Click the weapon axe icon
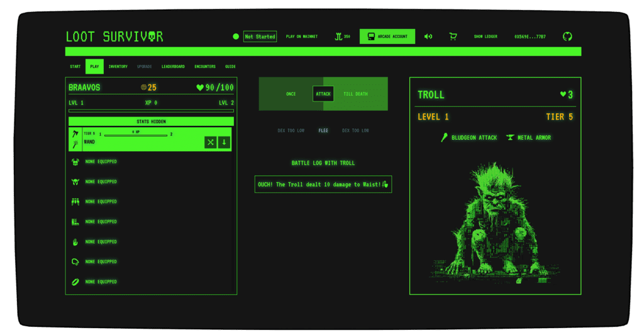This screenshot has height=335, width=644. (x=75, y=133)
